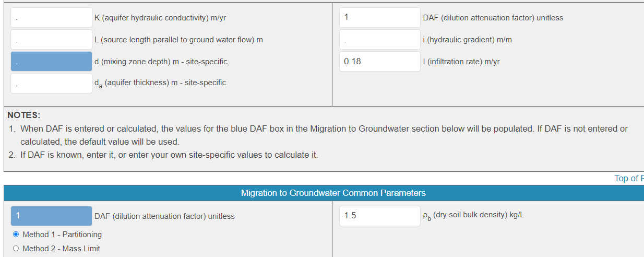Click the NOTES heading text
The height and width of the screenshot is (257, 644).
pyautogui.click(x=23, y=115)
